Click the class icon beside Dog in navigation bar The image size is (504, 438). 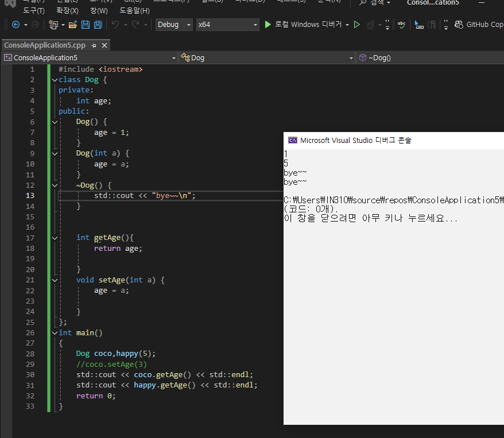(185, 57)
